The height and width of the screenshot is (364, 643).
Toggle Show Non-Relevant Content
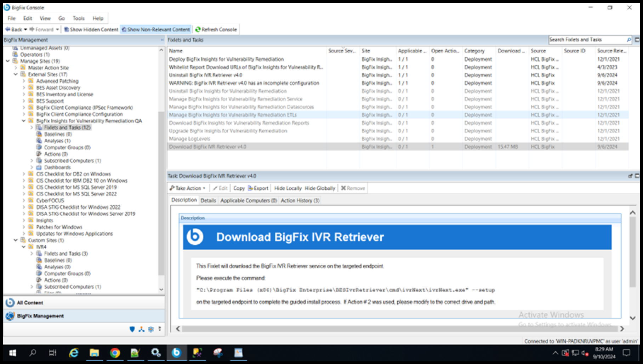pos(156,29)
